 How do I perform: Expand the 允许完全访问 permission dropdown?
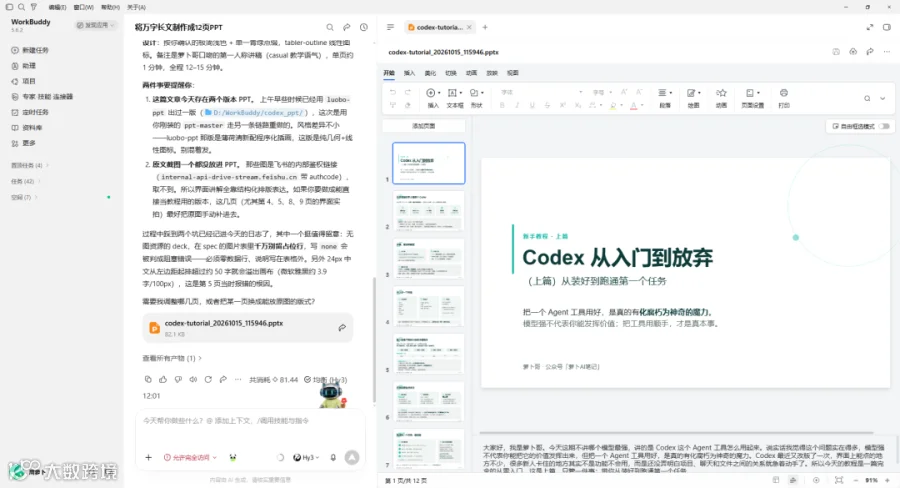click(x=190, y=458)
